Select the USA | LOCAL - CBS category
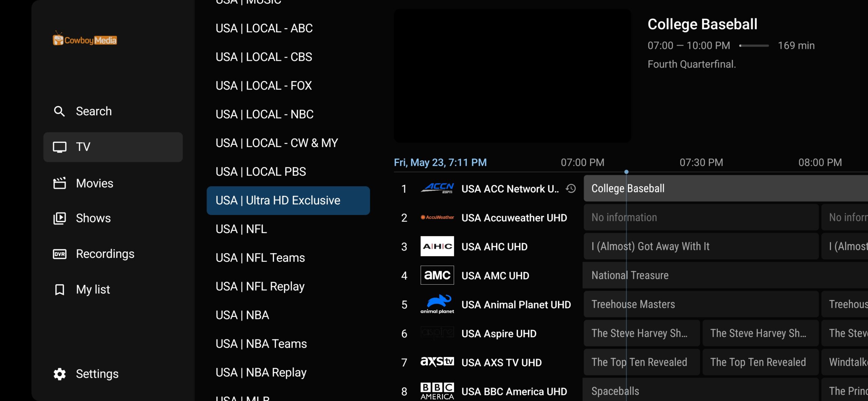The width and height of the screenshot is (868, 401). pyautogui.click(x=288, y=57)
